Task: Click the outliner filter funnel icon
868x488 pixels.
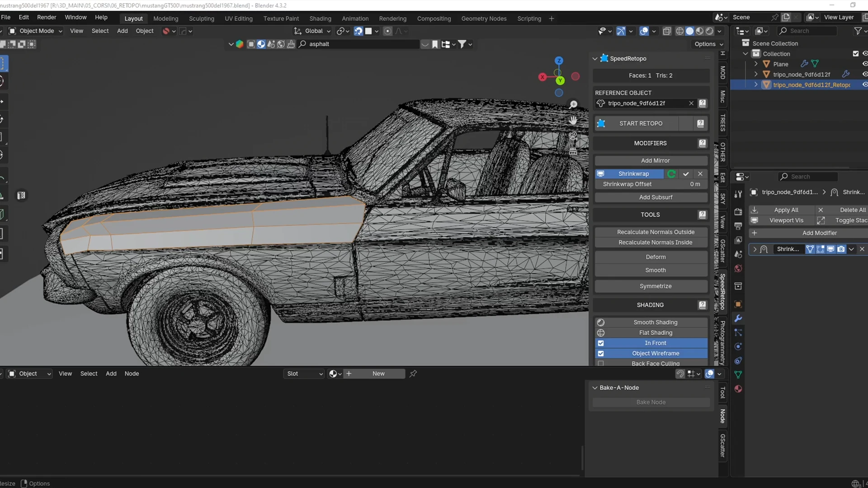Action: click(x=858, y=31)
